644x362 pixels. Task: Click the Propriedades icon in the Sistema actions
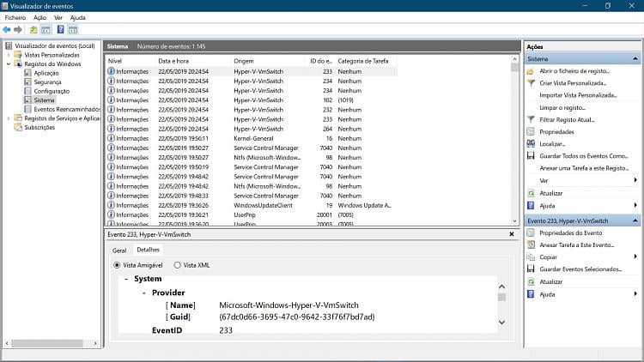(531, 132)
